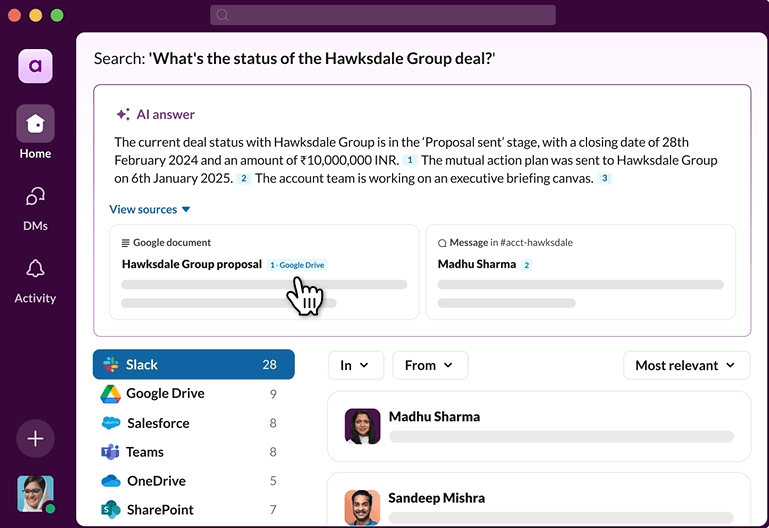Click the Google document icon on source card

point(126,243)
